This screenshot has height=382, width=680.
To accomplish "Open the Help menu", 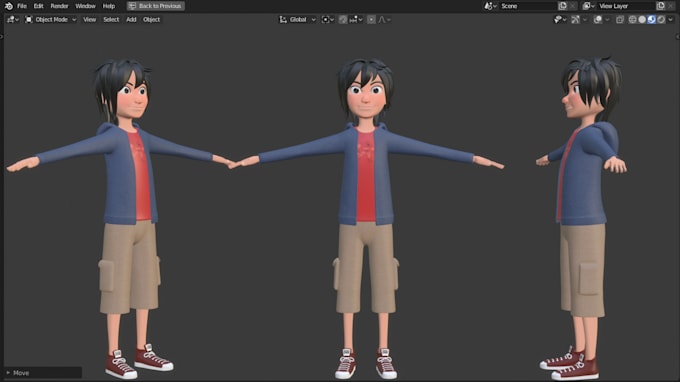I will [x=108, y=6].
